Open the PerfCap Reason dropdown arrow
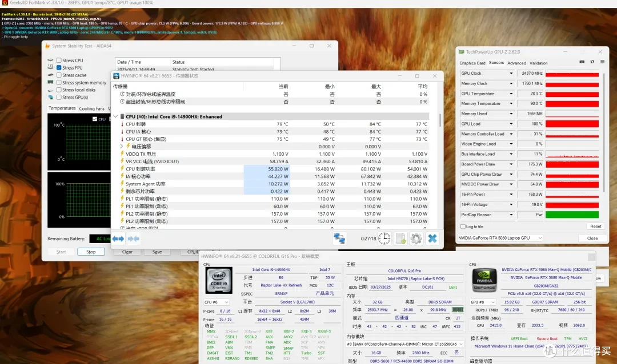Screen dimensions: 617x364 click(x=511, y=215)
